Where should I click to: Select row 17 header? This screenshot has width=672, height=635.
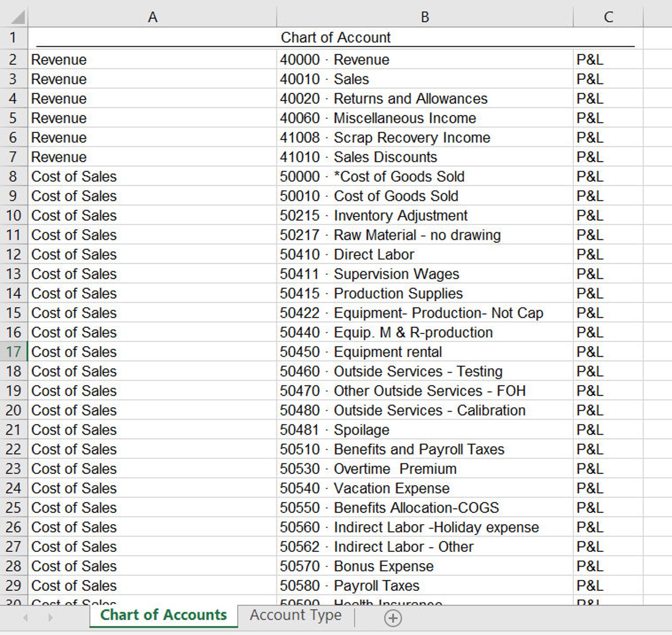tap(14, 351)
